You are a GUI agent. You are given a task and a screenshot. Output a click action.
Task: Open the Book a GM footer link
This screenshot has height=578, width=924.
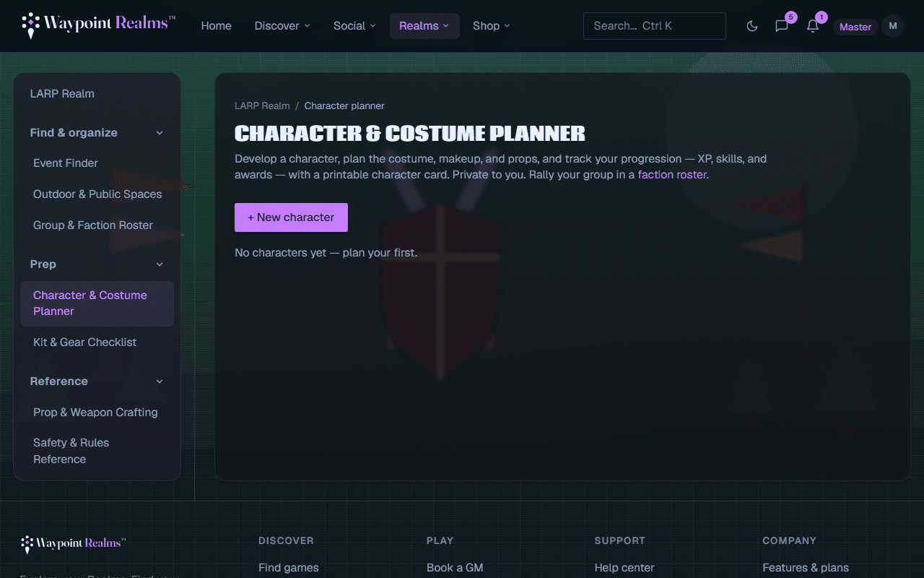[x=455, y=568]
